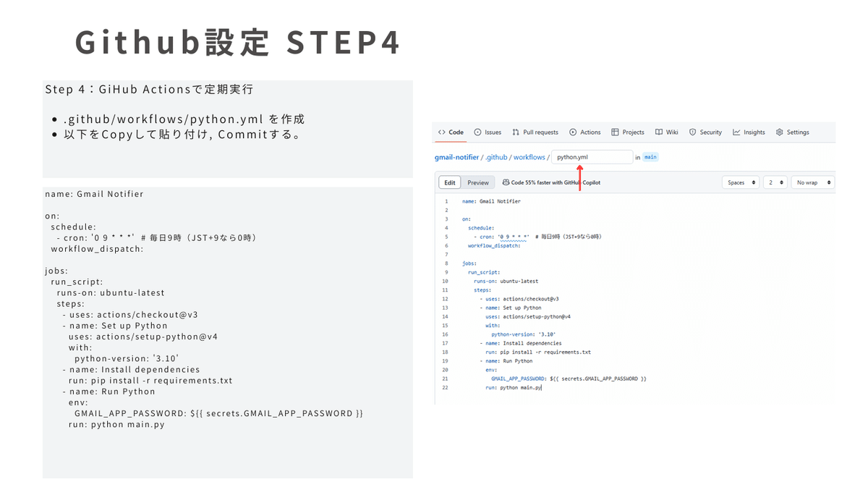Select the Code tab icon
Image resolution: width=868 pixels, height=482 pixels.
[x=443, y=132]
